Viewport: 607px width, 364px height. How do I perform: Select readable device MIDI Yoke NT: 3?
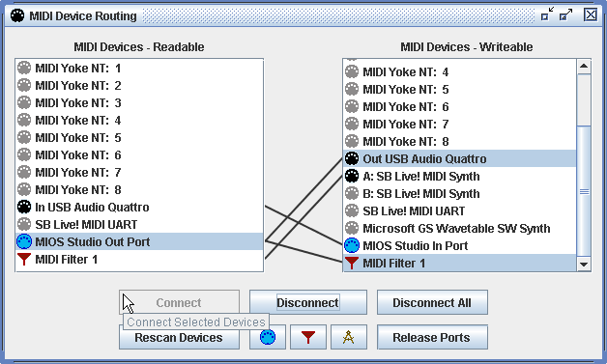click(139, 103)
